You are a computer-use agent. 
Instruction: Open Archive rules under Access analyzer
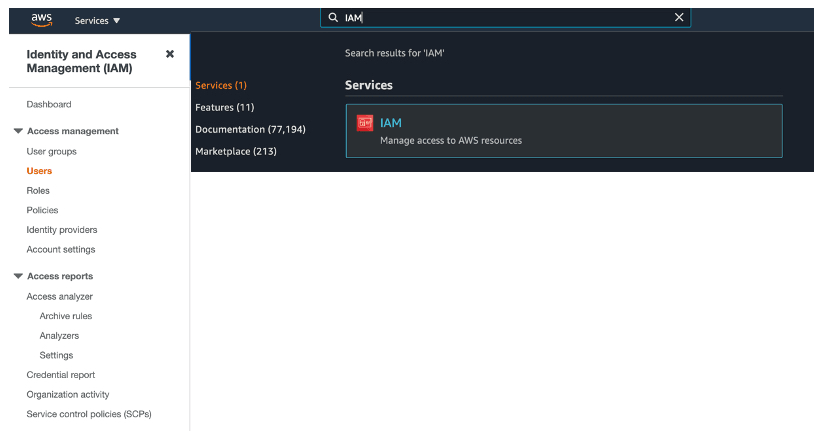click(x=66, y=316)
